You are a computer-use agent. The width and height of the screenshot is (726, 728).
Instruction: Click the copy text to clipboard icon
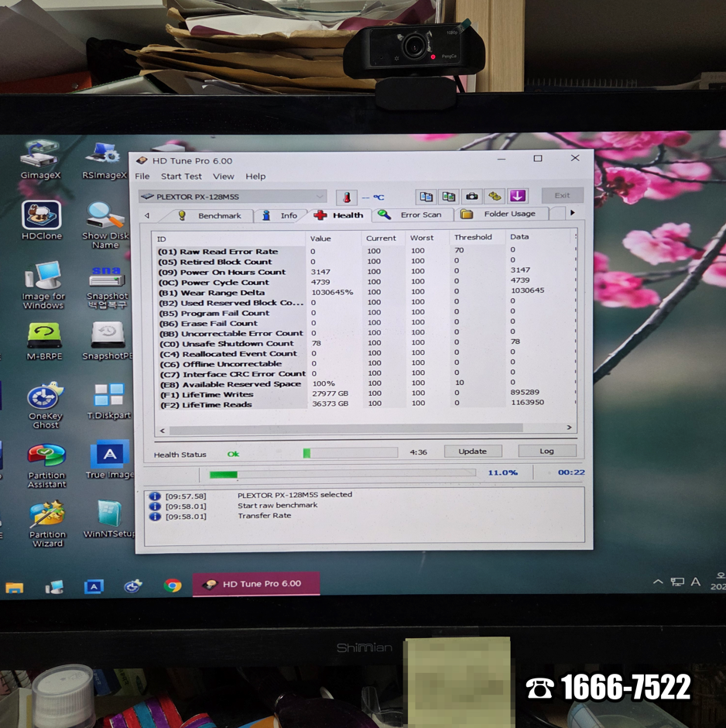coord(426,196)
